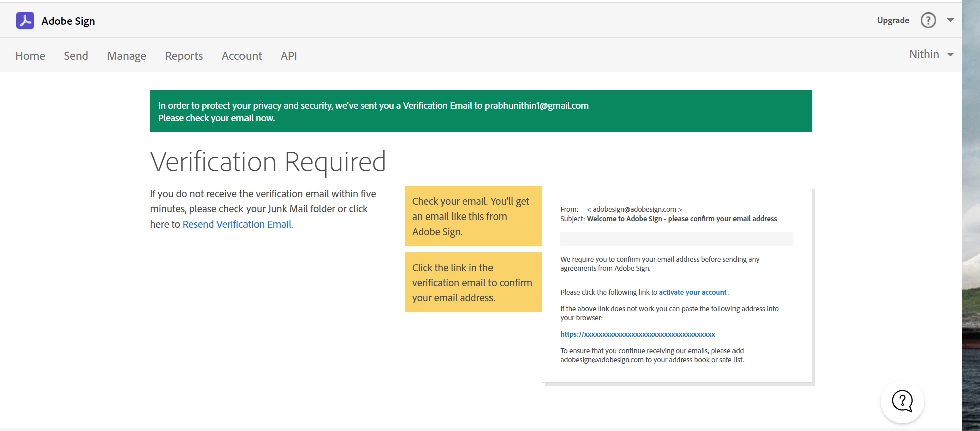
Task: Go to the Home tab
Action: (30, 56)
